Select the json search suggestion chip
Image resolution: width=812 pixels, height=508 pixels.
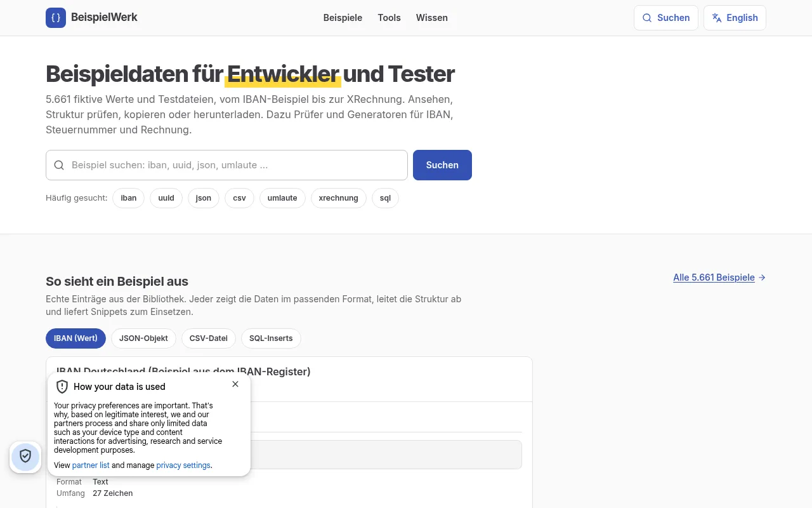(204, 198)
